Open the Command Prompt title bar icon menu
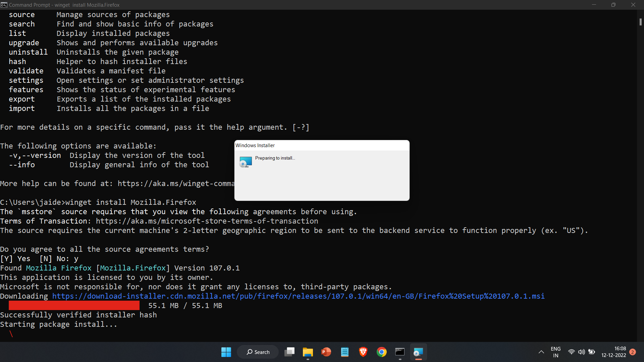 4,5
